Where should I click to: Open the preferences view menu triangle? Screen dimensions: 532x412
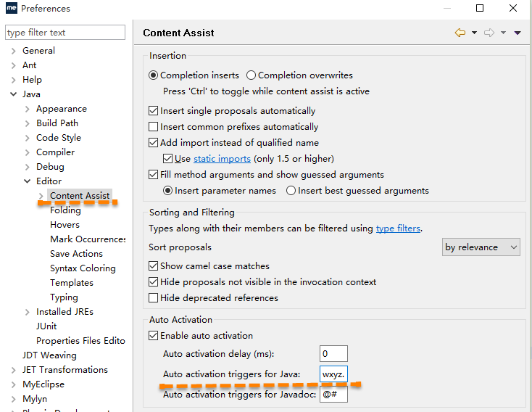(518, 33)
